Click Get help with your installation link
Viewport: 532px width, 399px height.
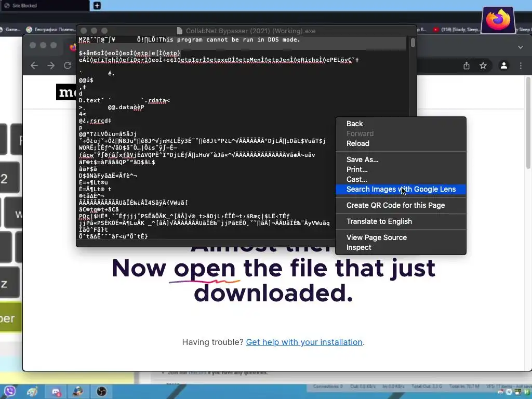pos(304,342)
